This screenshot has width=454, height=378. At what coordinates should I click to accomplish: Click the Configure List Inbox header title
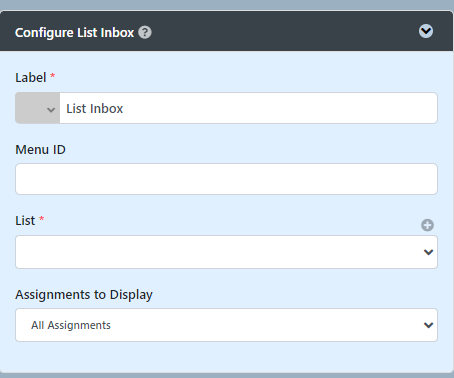click(x=74, y=33)
